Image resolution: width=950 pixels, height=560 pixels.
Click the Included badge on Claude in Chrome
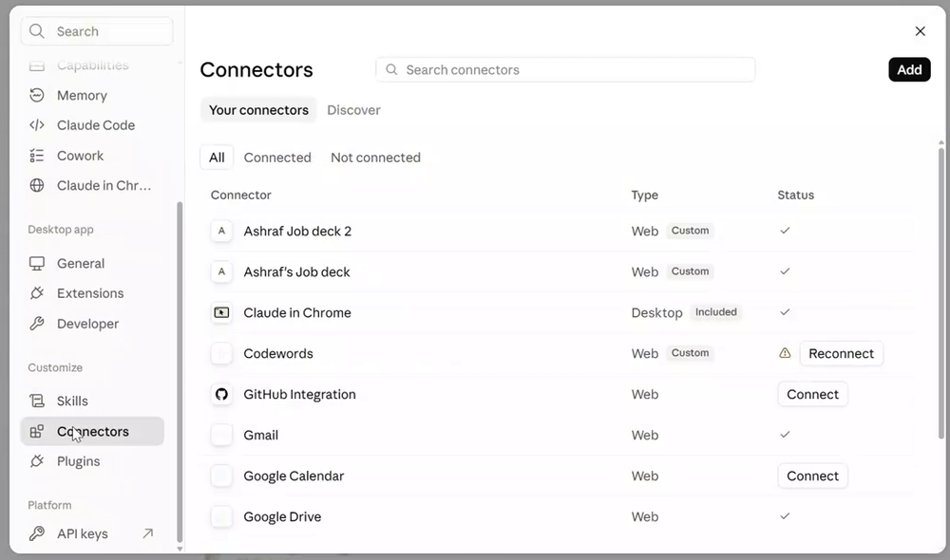click(x=715, y=312)
